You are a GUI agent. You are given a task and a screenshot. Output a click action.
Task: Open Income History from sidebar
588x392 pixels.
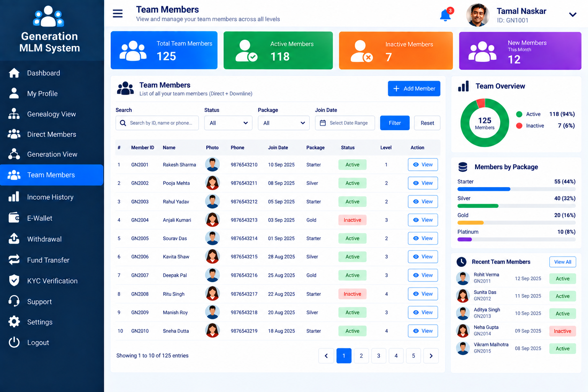52,197
